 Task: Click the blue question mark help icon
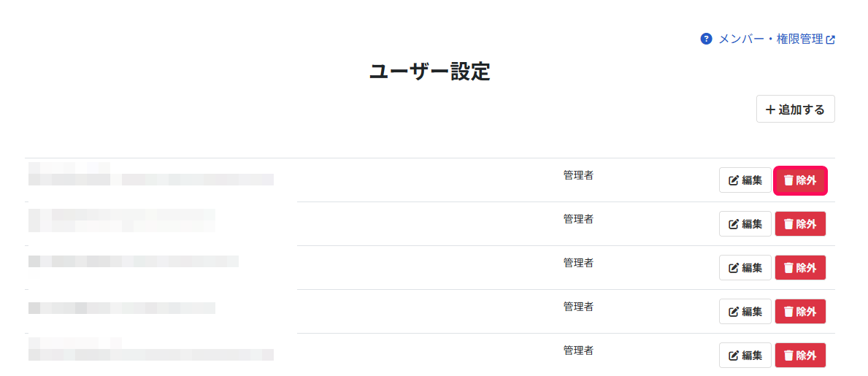[706, 39]
